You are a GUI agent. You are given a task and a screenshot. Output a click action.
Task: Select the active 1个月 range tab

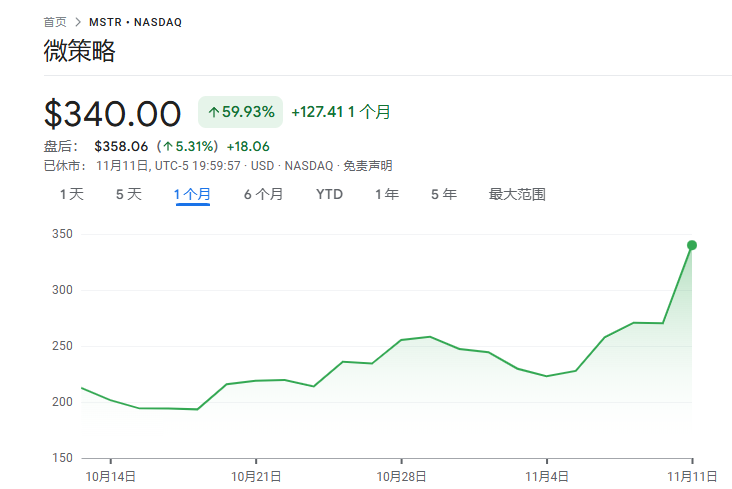point(192,194)
